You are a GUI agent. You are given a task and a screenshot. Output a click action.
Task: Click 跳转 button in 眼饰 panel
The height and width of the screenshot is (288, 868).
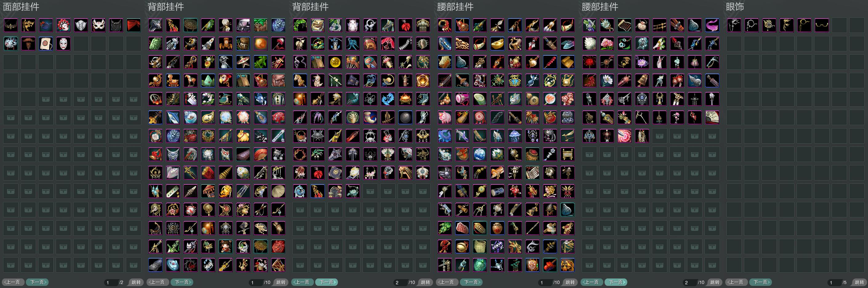pyautogui.click(x=859, y=282)
